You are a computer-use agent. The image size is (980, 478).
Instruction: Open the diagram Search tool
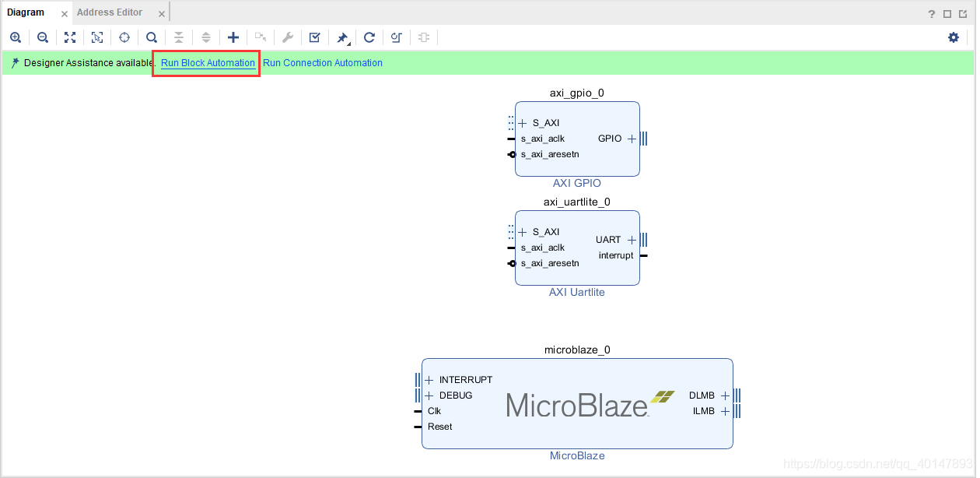pyautogui.click(x=151, y=37)
